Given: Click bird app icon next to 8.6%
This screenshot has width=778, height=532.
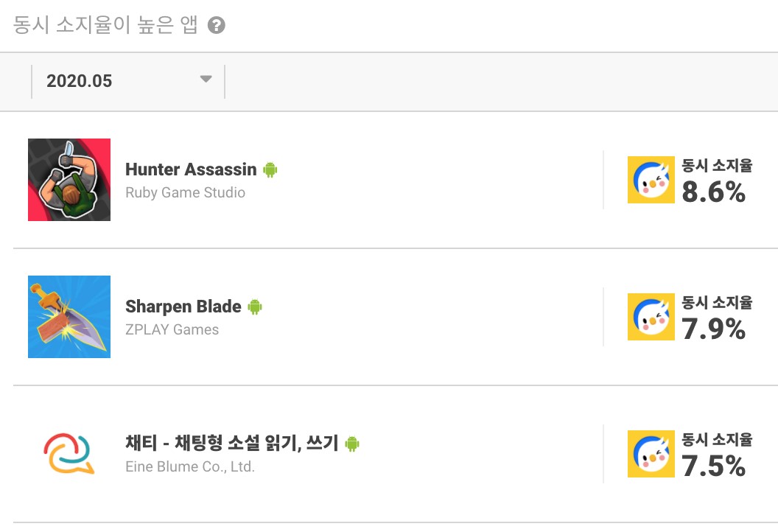Looking at the screenshot, I should click(651, 180).
